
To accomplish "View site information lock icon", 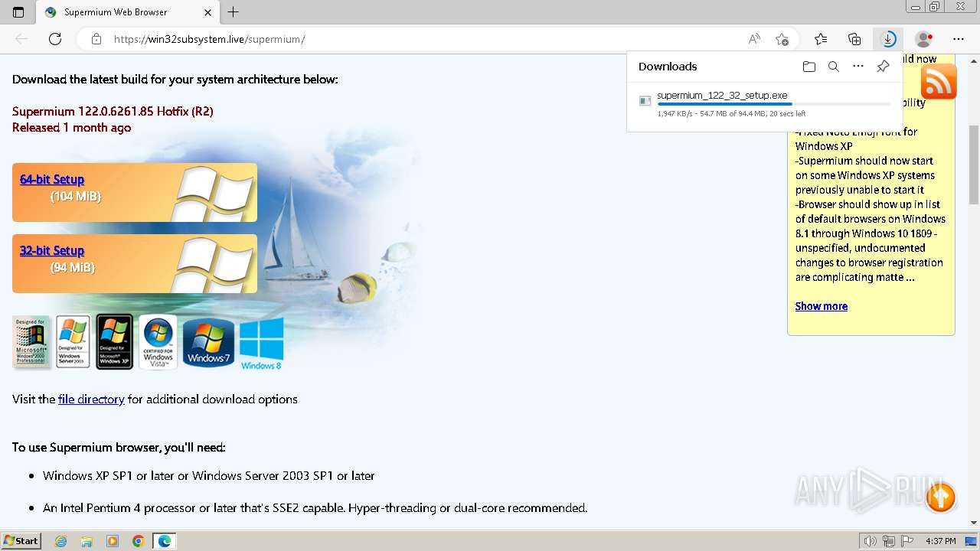I will pyautogui.click(x=96, y=39).
